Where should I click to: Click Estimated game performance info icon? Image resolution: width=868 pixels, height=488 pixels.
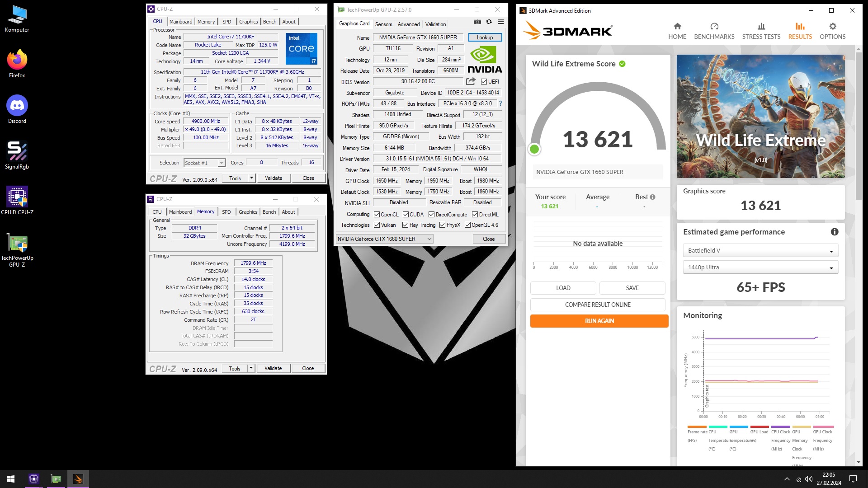pos(835,232)
